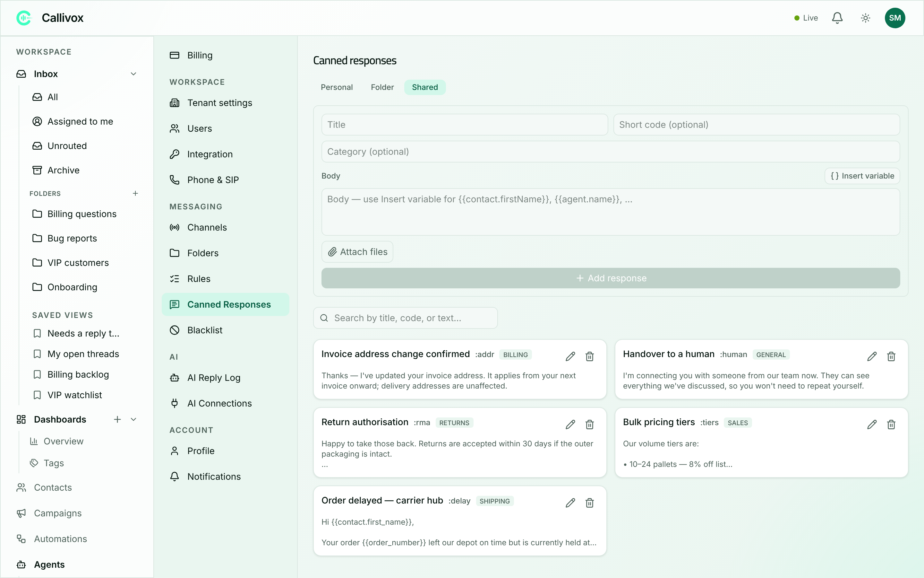Open the notifications bell in header
Viewport: 924px width, 578px height.
pos(837,18)
